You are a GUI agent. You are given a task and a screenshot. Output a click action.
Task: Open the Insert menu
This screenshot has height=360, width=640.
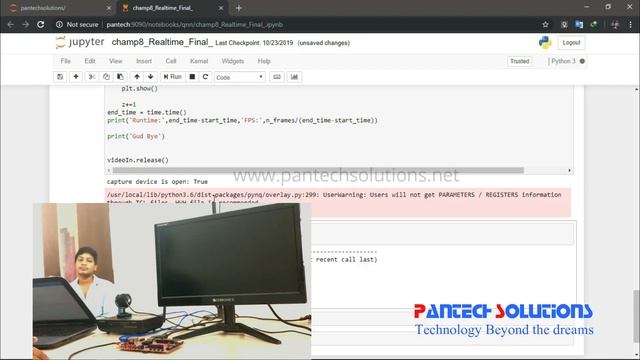(144, 61)
